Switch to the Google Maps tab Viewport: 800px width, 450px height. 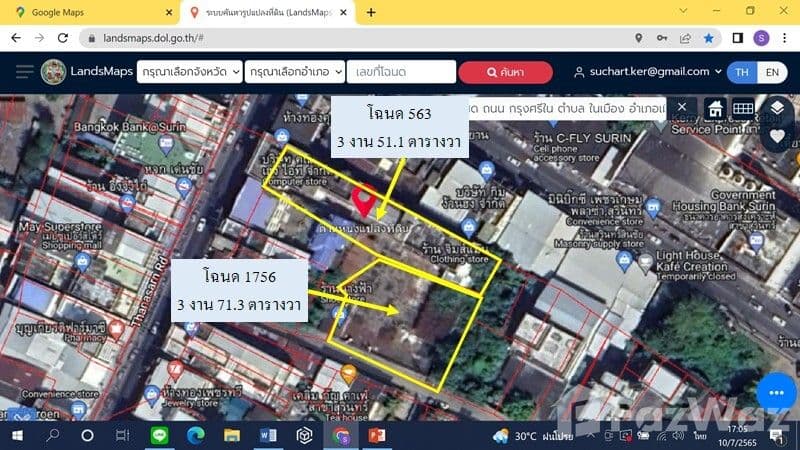(x=90, y=12)
